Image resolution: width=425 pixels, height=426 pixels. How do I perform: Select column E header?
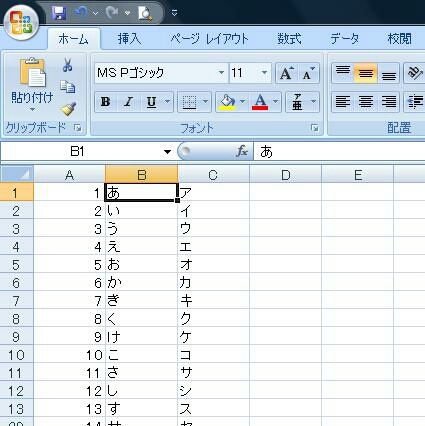[357, 174]
